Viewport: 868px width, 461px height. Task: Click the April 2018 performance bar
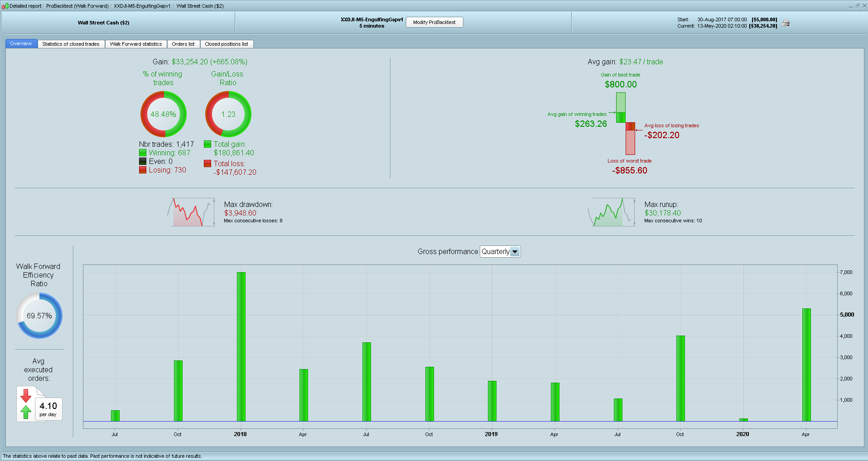click(x=304, y=395)
